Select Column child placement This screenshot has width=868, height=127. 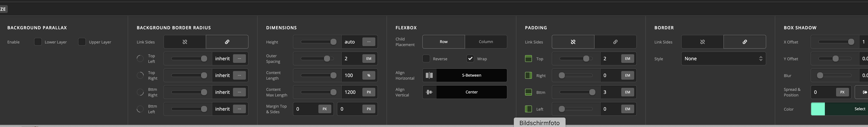(x=486, y=42)
